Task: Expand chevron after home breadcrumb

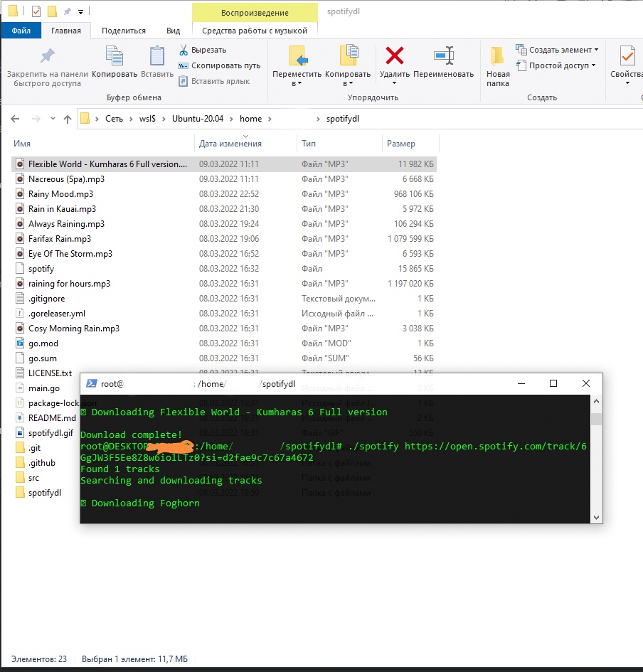Action: coord(270,119)
